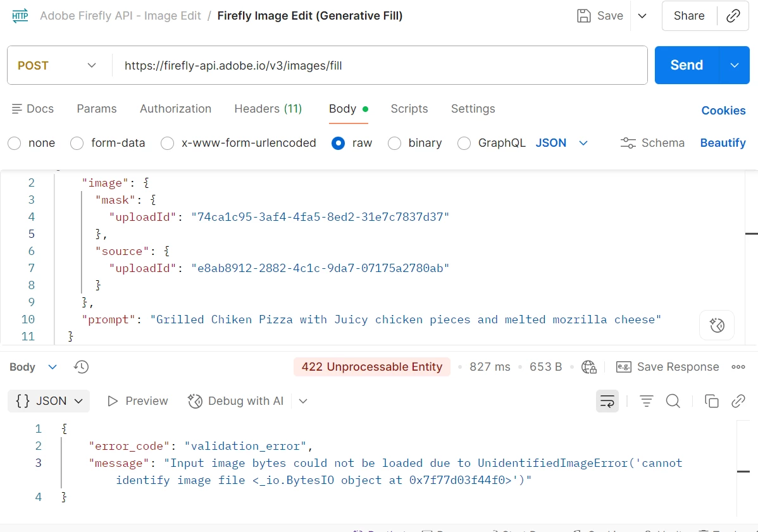The width and height of the screenshot is (758, 532).
Task: Copy response body to clipboard
Action: click(x=712, y=401)
